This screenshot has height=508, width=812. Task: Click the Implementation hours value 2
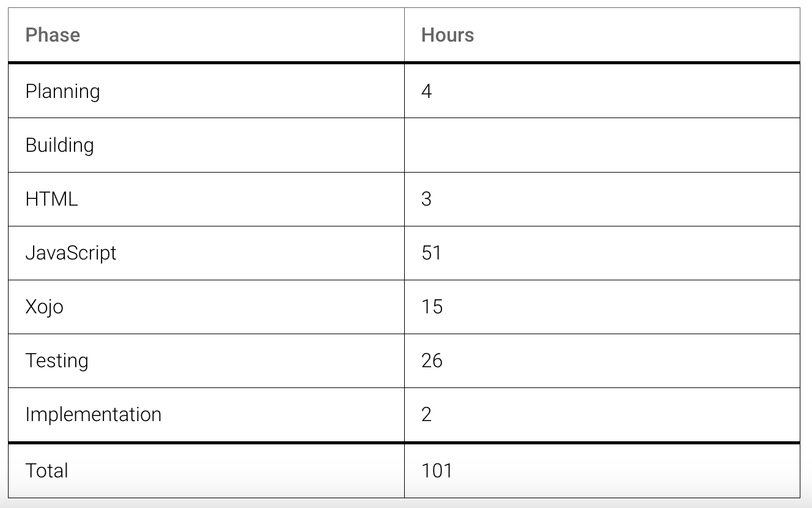(427, 414)
